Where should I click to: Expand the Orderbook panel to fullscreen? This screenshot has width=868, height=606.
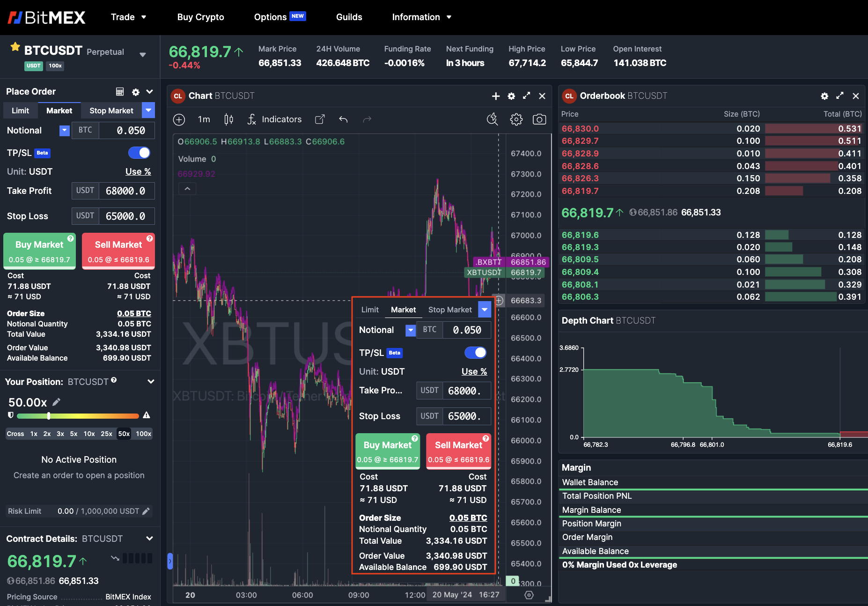point(839,96)
